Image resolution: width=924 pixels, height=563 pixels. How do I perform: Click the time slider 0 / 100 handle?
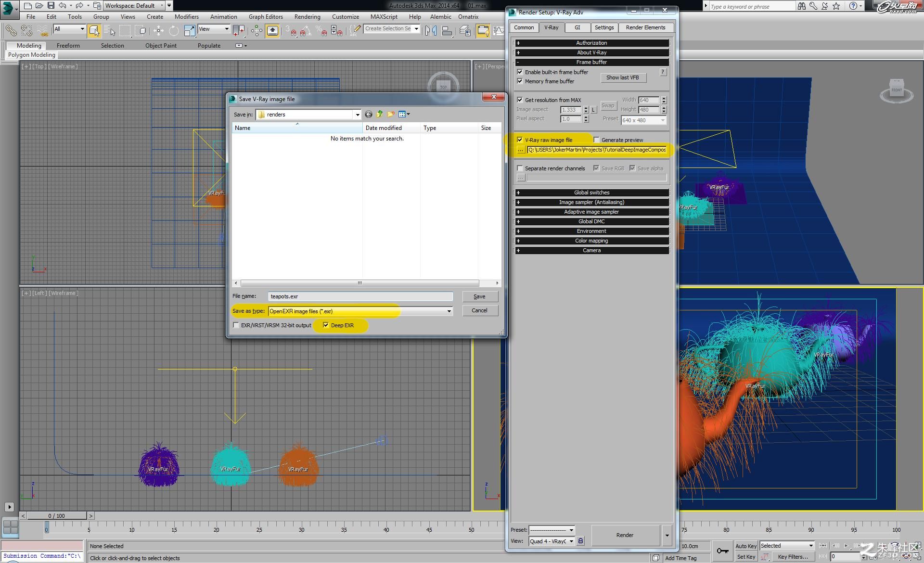[57, 516]
